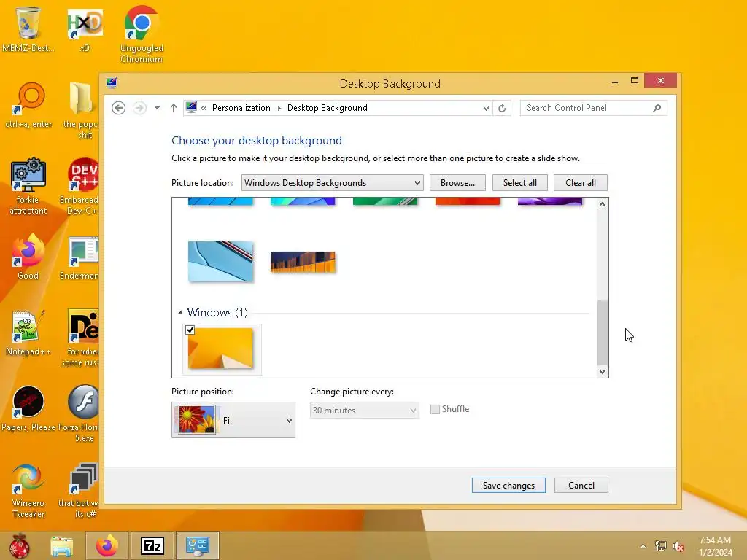Show hidden tray icons
747x560 pixels.
pos(643,546)
